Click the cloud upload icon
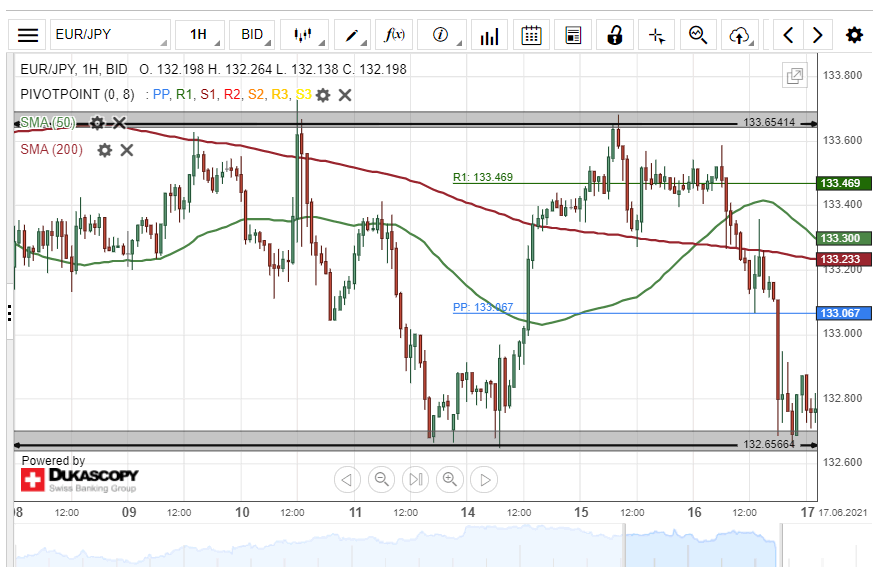The width and height of the screenshot is (875, 578). tap(740, 35)
